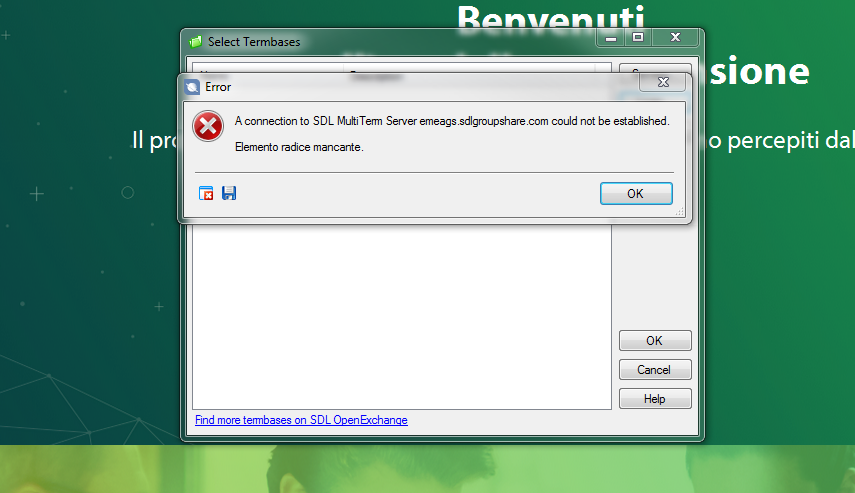This screenshot has height=493, width=855.
Task: Close the Select Termbases window
Action: (675, 38)
